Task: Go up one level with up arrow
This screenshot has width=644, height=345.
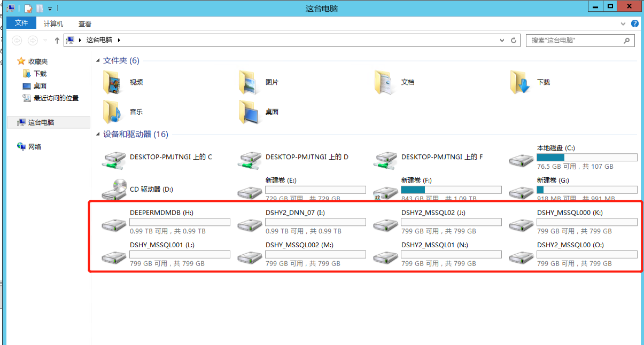Action: coord(57,41)
